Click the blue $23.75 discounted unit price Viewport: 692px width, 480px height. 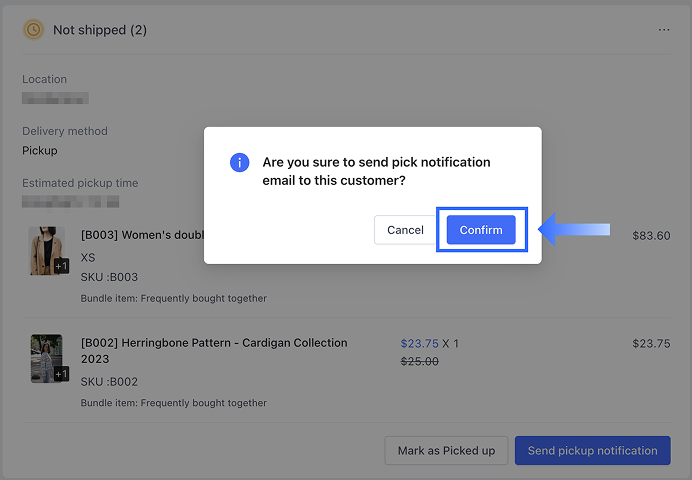coord(419,343)
